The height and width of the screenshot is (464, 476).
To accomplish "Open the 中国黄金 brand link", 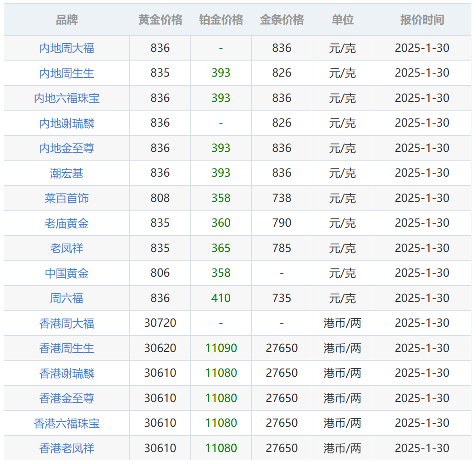I will [67, 273].
